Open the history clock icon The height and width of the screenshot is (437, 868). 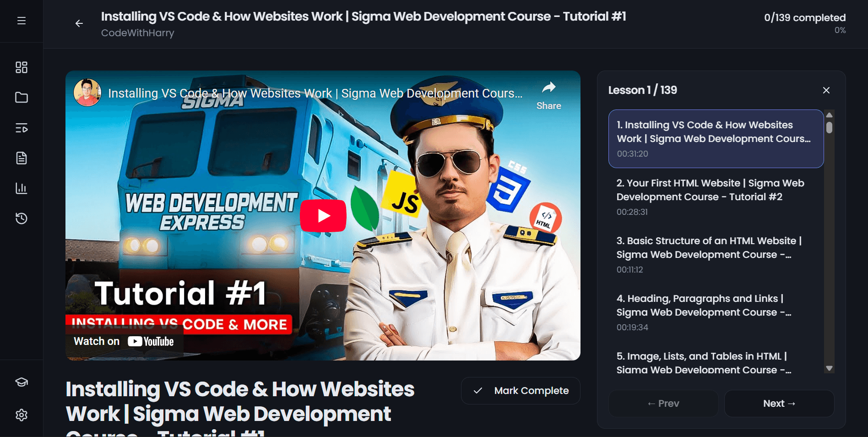pyautogui.click(x=22, y=218)
